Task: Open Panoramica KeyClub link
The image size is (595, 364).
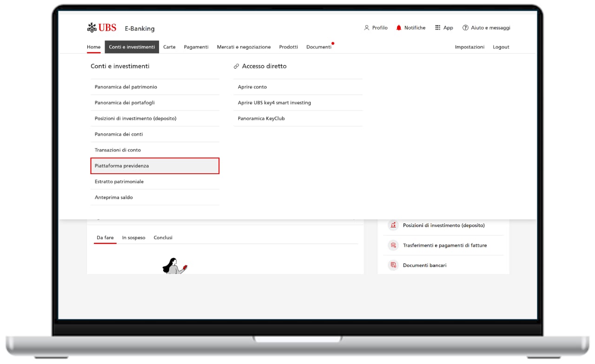Action: click(261, 118)
